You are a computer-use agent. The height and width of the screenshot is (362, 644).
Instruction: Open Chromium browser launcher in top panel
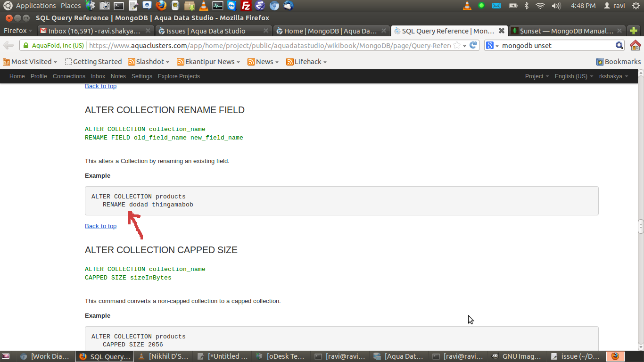[x=274, y=6]
